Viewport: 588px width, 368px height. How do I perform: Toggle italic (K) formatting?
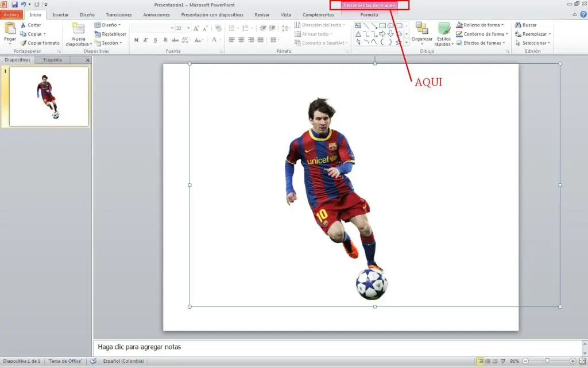[146, 40]
